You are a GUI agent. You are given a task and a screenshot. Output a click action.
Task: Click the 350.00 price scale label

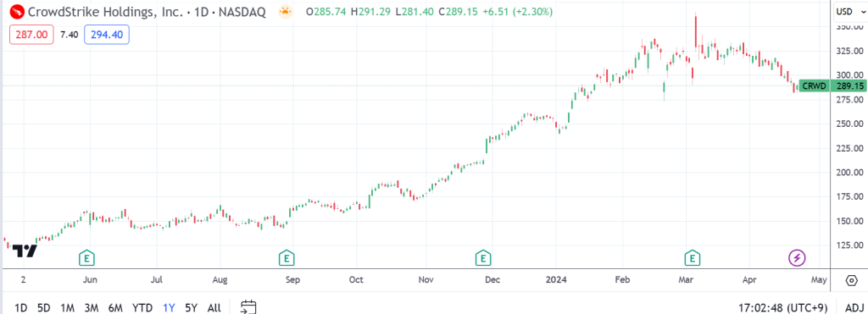coord(849,26)
